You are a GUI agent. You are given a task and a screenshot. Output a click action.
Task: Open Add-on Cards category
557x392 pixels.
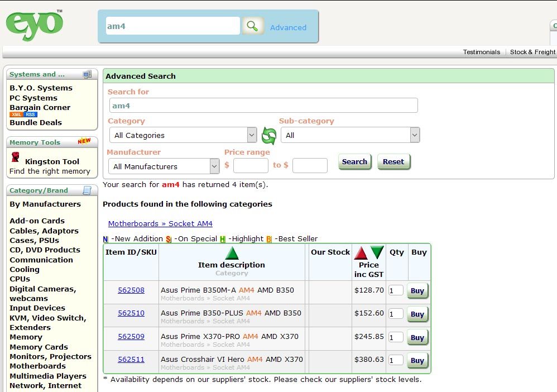(37, 221)
